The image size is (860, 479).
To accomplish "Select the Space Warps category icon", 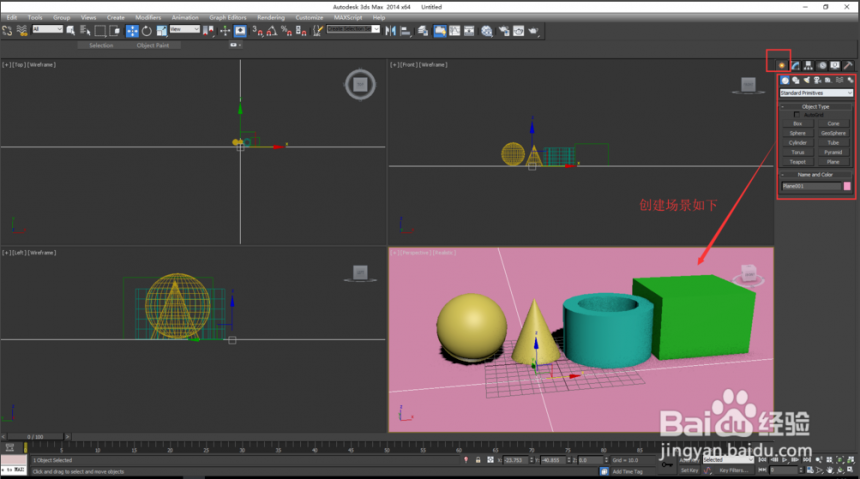I will point(839,80).
